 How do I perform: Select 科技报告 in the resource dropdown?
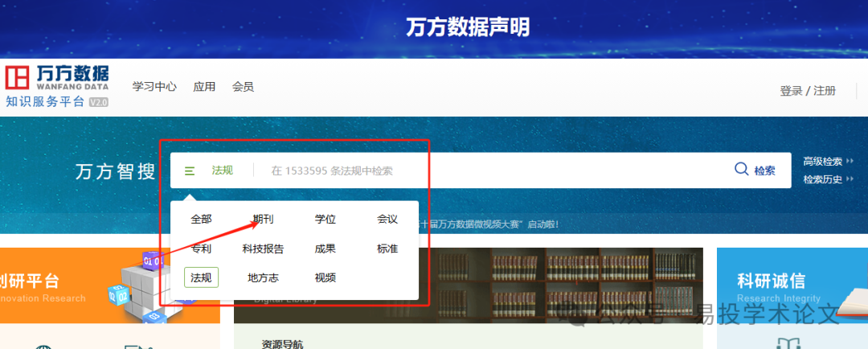coord(263,248)
